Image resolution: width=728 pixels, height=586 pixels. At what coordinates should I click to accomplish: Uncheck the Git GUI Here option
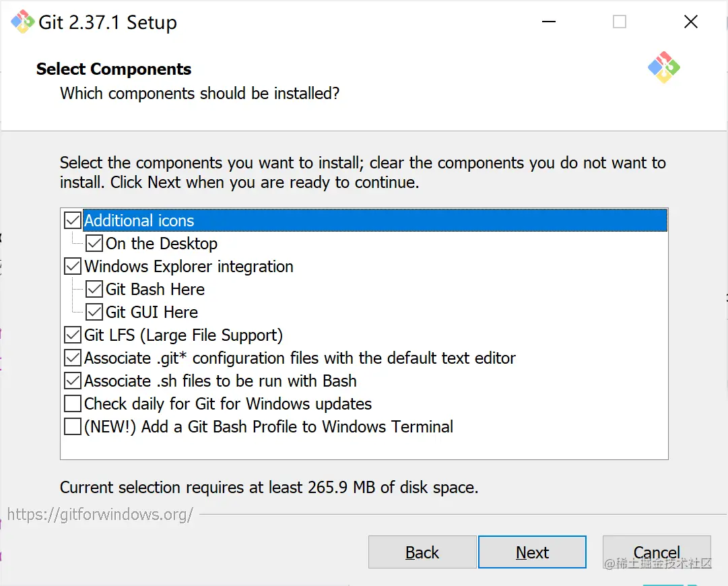tap(94, 312)
